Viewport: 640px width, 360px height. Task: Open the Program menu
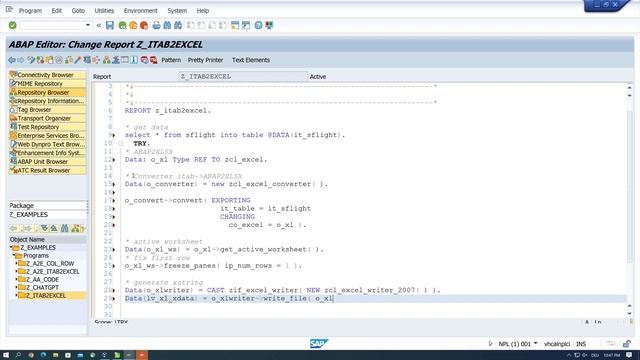click(30, 11)
